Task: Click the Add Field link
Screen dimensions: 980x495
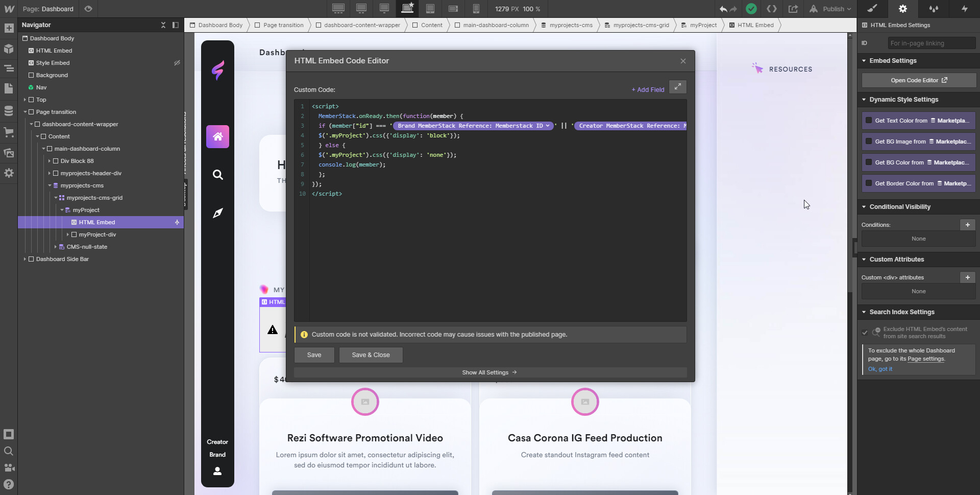Action: pyautogui.click(x=648, y=89)
